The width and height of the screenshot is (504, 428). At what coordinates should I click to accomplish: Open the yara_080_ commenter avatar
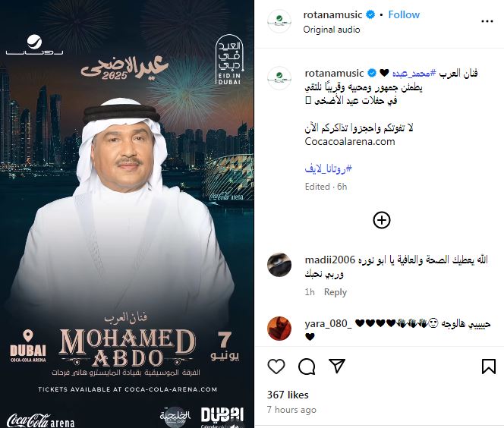tap(279, 329)
